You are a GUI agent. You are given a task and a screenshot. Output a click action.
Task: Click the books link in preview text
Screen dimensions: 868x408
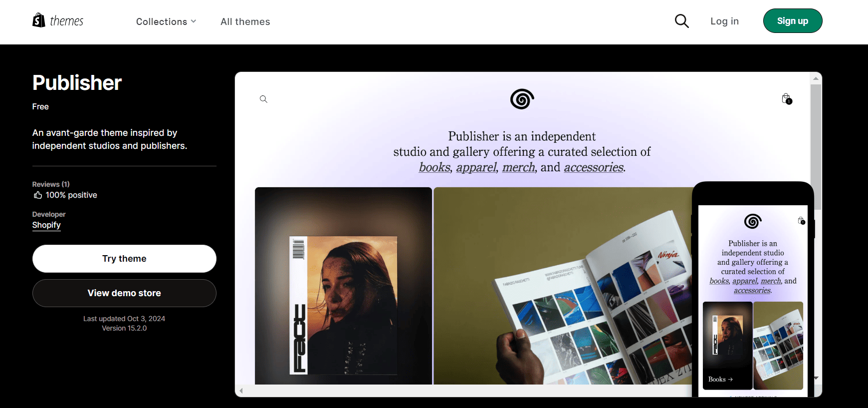pyautogui.click(x=434, y=167)
